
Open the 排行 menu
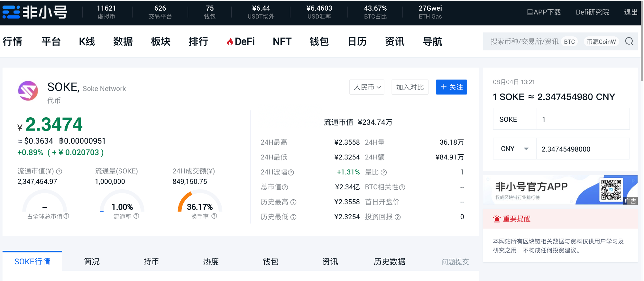click(198, 41)
